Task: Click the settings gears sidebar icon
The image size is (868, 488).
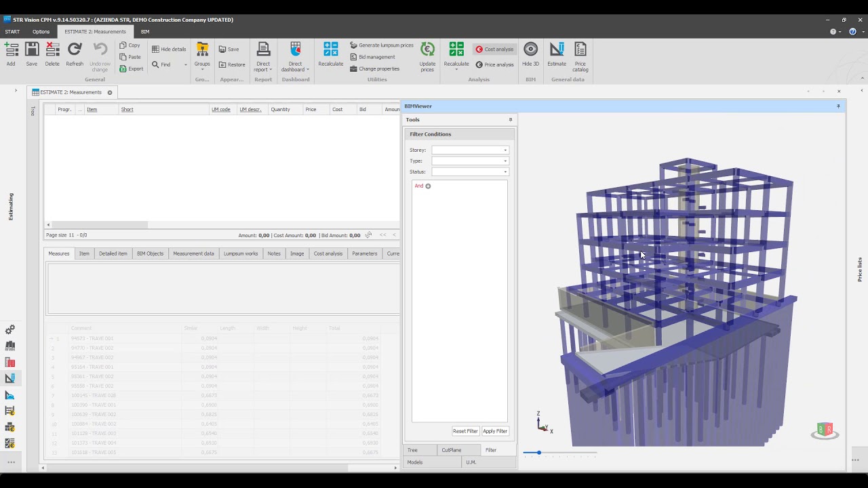Action: pyautogui.click(x=10, y=329)
